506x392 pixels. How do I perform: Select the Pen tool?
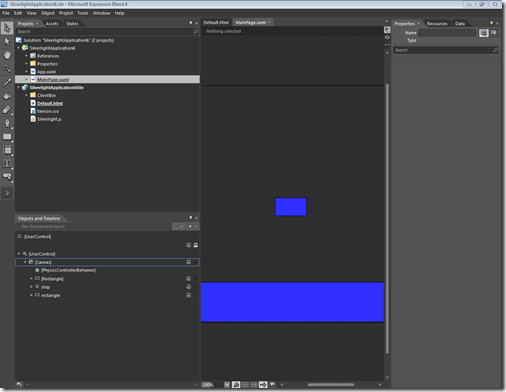(7, 123)
